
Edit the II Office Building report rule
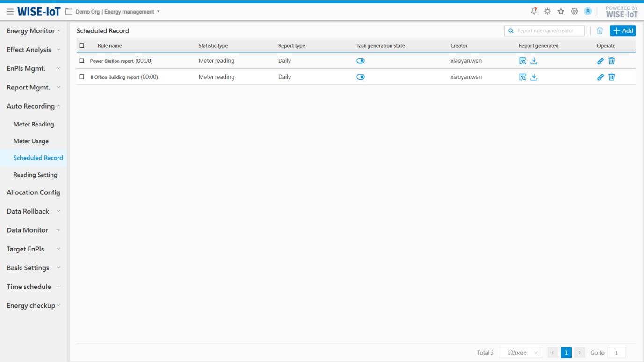click(601, 77)
